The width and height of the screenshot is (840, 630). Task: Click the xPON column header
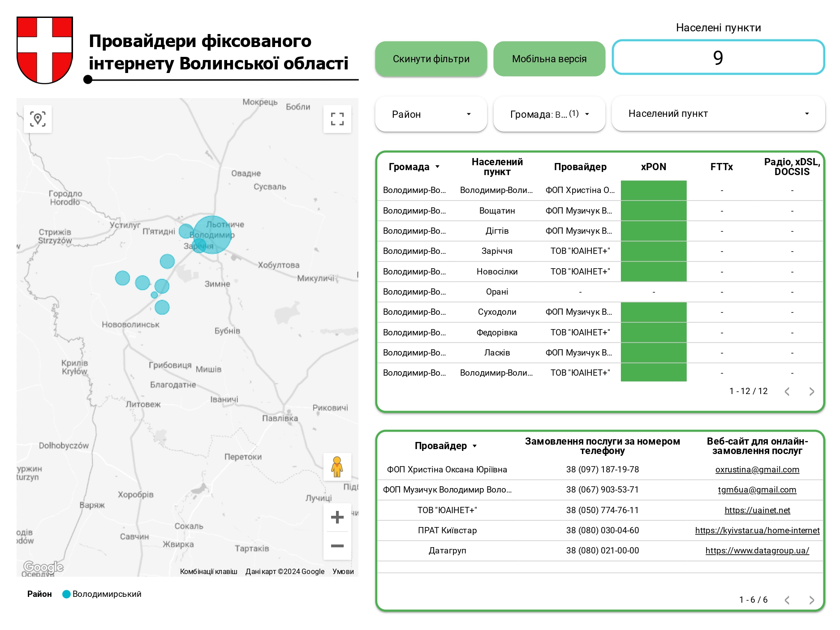point(654,167)
